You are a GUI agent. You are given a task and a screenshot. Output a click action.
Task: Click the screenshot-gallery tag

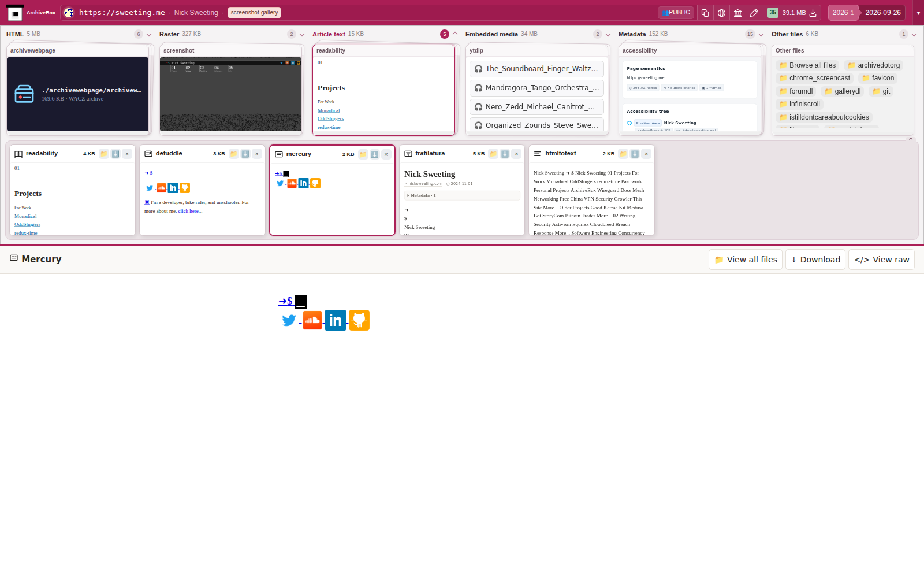point(254,13)
